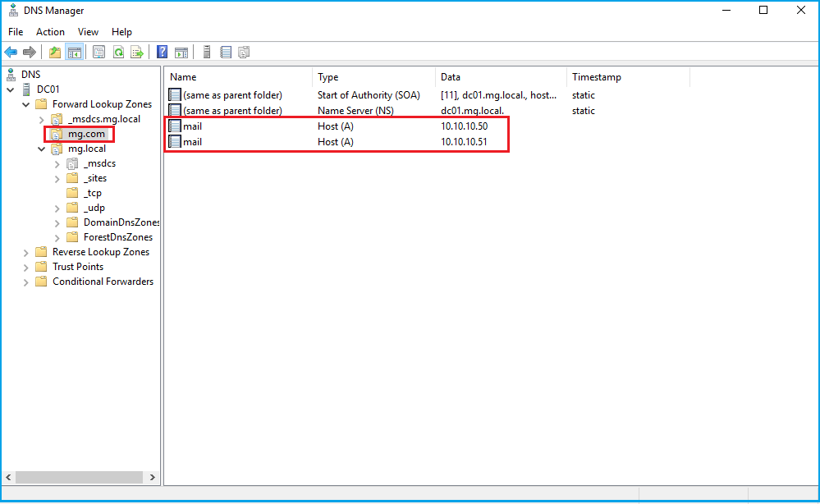Sort records by Type column header
The height and width of the screenshot is (504, 820).
pyautogui.click(x=328, y=77)
